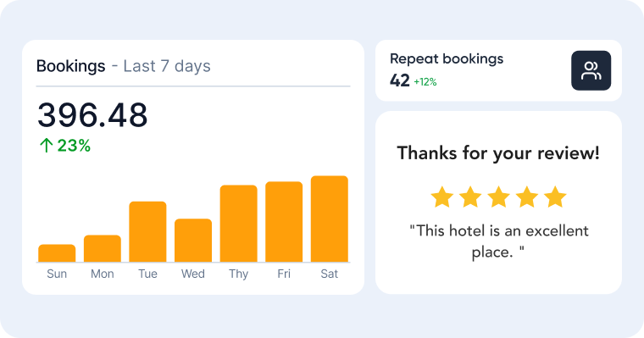Click the hotel review quote text
Image resolution: width=644 pixels, height=338 pixels.
click(498, 241)
